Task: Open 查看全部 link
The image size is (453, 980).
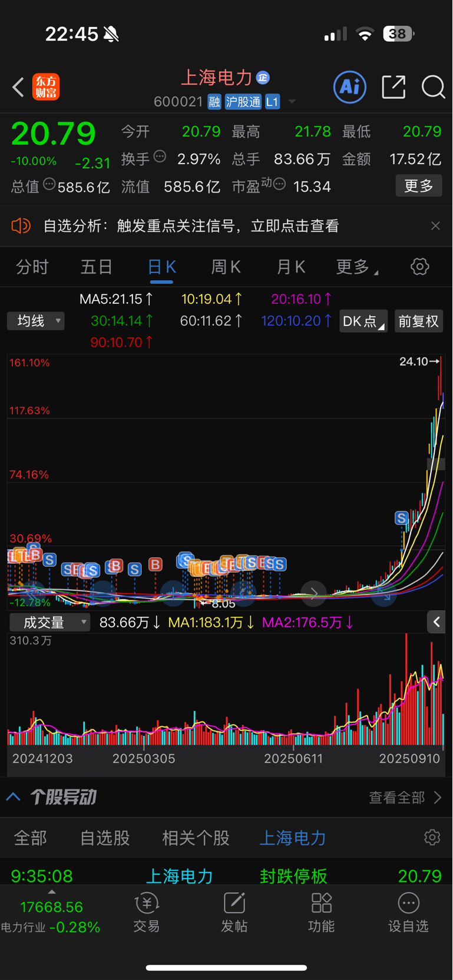Action: 405,798
